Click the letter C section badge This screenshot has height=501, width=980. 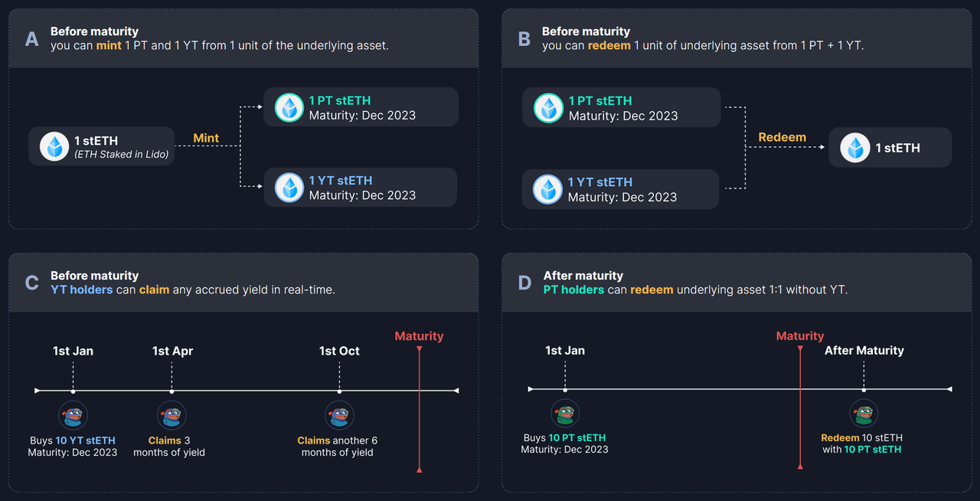(32, 283)
